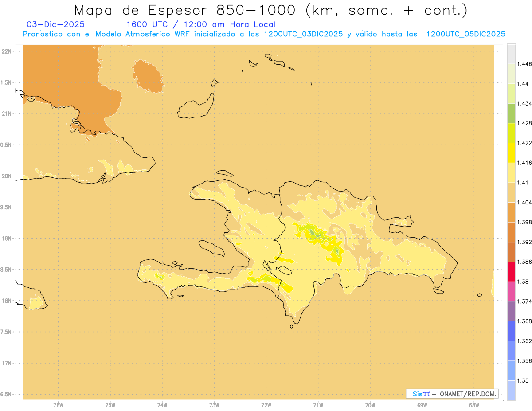Pick the pink swatch between 1.374 and 1.38
The height and width of the screenshot is (411, 532).
[511, 291]
